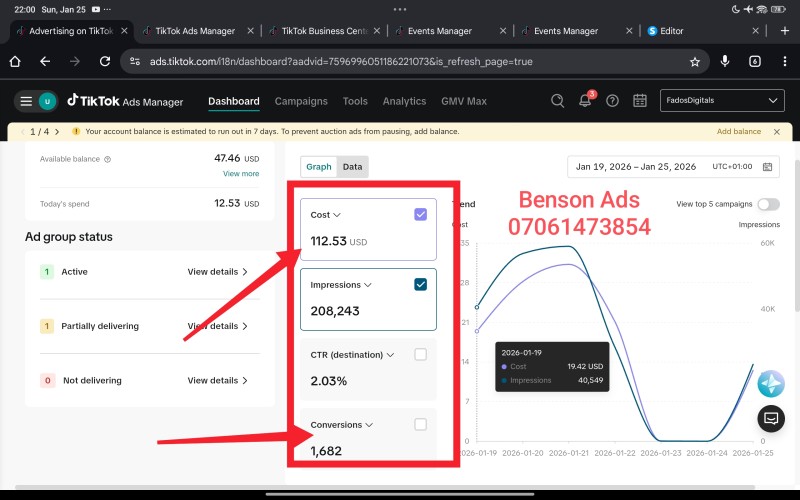
Task: Open browser three-dot menu
Action: coord(785,61)
